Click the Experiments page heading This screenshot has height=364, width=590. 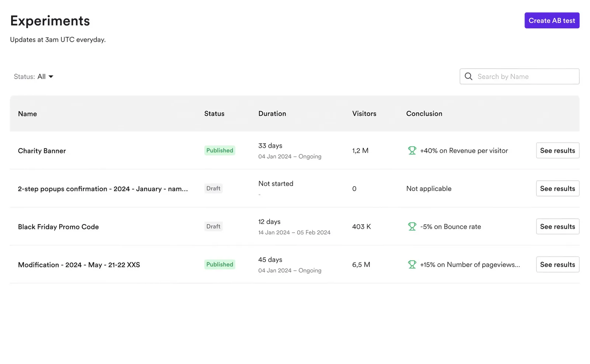(x=50, y=21)
